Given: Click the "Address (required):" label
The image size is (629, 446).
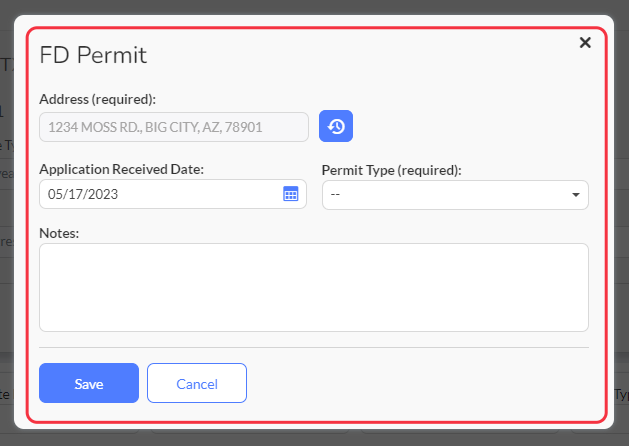Looking at the screenshot, I should pyautogui.click(x=97, y=99).
